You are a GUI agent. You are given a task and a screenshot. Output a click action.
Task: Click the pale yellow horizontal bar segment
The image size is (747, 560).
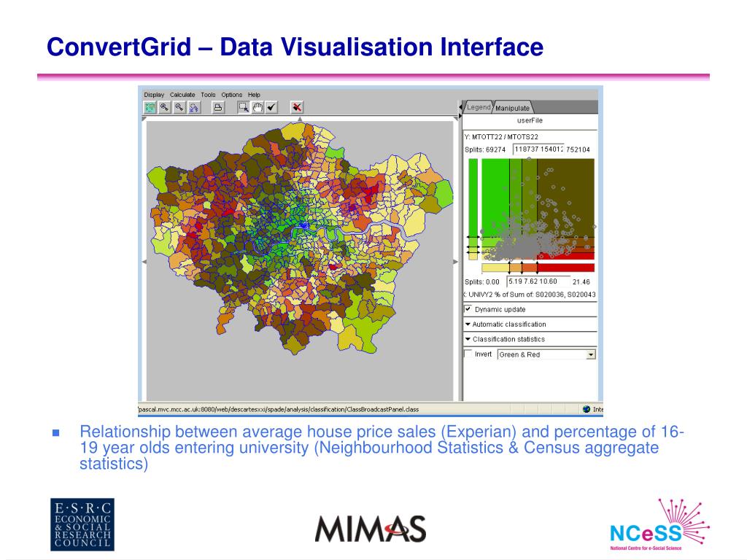point(495,268)
